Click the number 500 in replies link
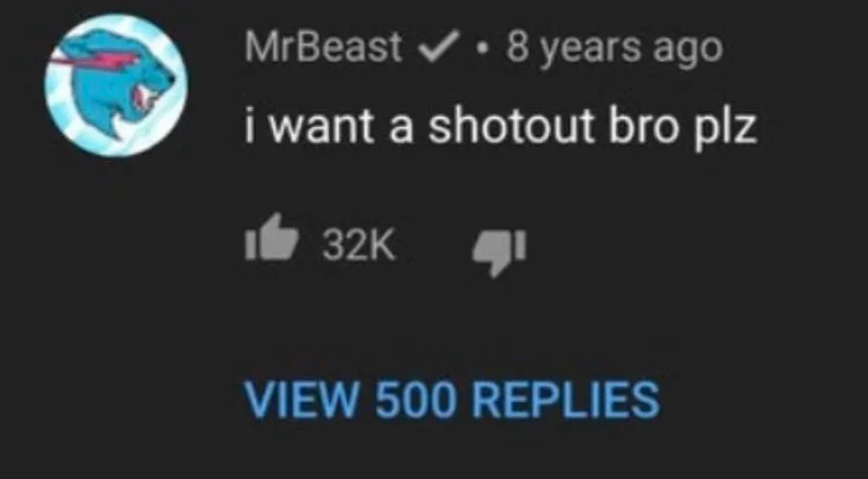 pos(415,399)
